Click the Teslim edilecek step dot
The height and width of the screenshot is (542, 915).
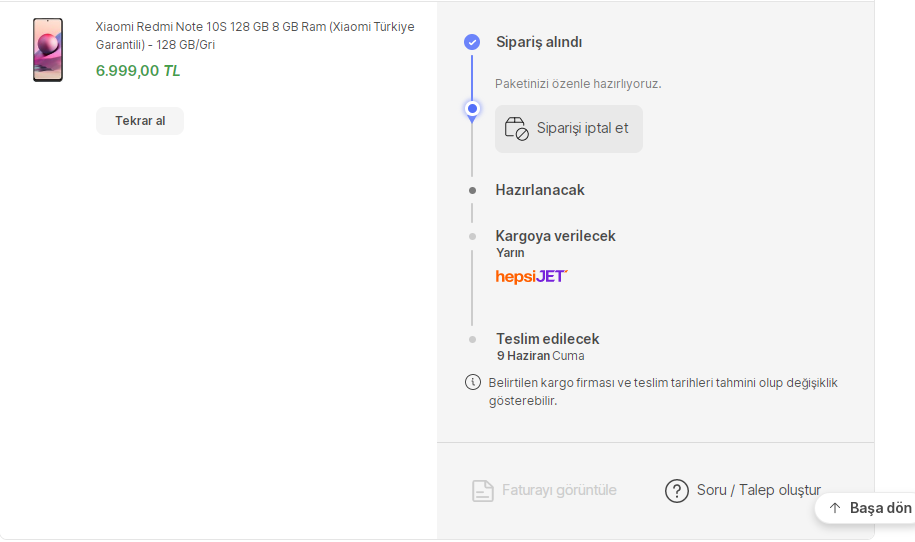click(x=473, y=340)
